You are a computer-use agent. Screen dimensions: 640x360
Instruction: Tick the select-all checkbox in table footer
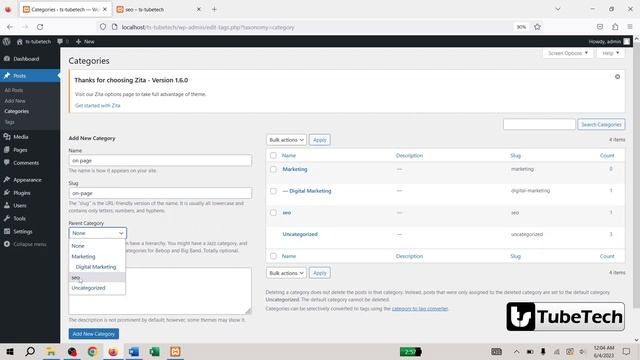tap(273, 256)
